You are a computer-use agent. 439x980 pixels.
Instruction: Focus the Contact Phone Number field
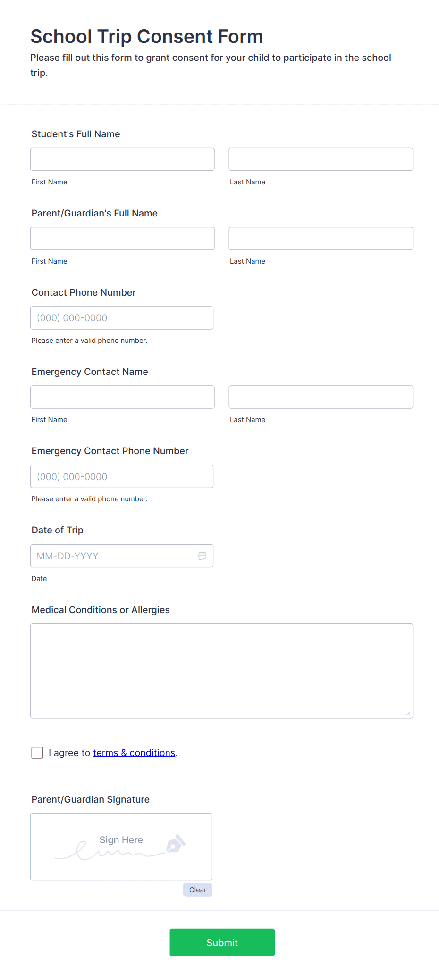(x=122, y=317)
